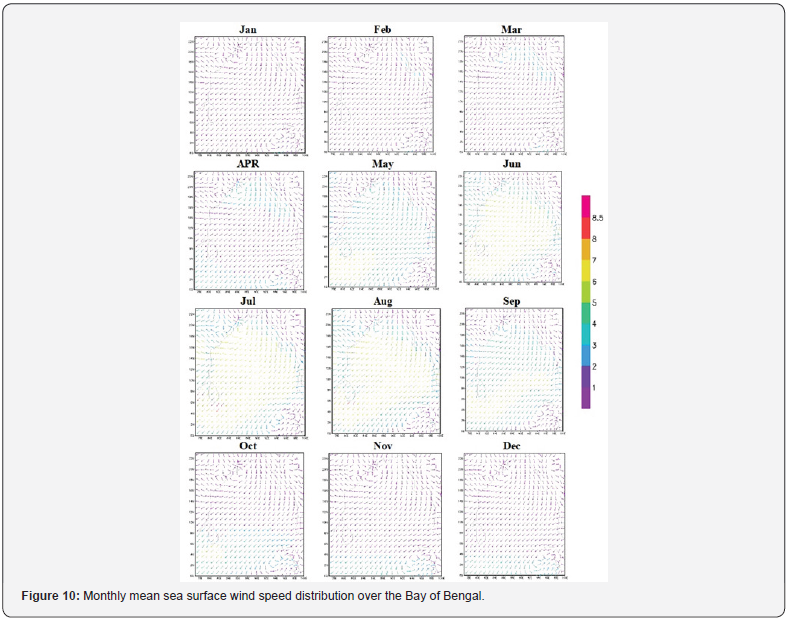
Task: Click the '1' color scale label
Action: (x=595, y=388)
